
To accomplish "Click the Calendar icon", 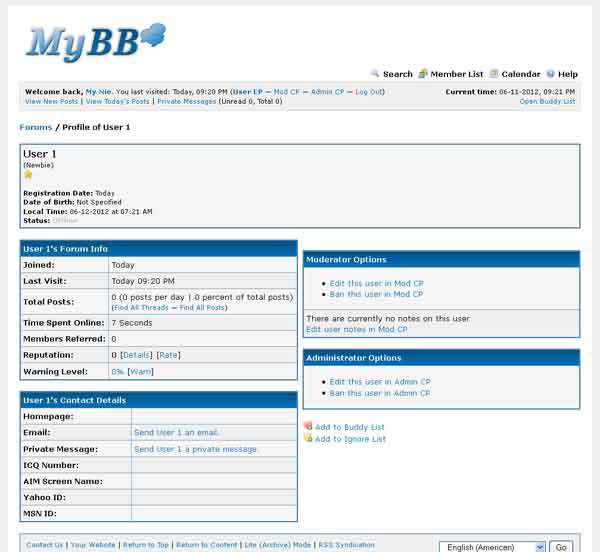I will (494, 74).
